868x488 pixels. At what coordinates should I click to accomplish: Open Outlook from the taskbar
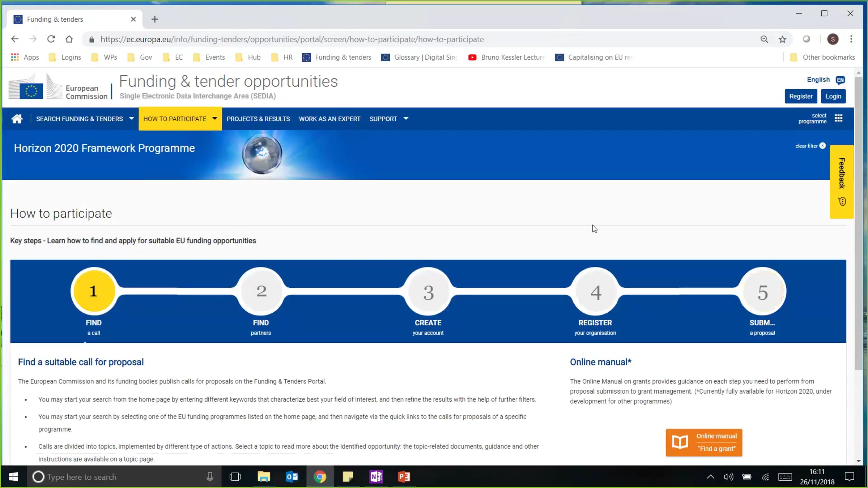pyautogui.click(x=292, y=477)
